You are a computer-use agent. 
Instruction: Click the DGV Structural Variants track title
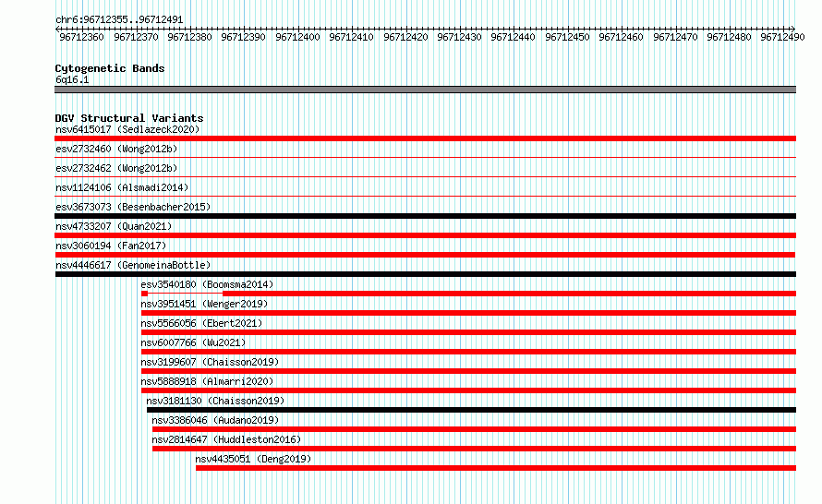(x=129, y=118)
